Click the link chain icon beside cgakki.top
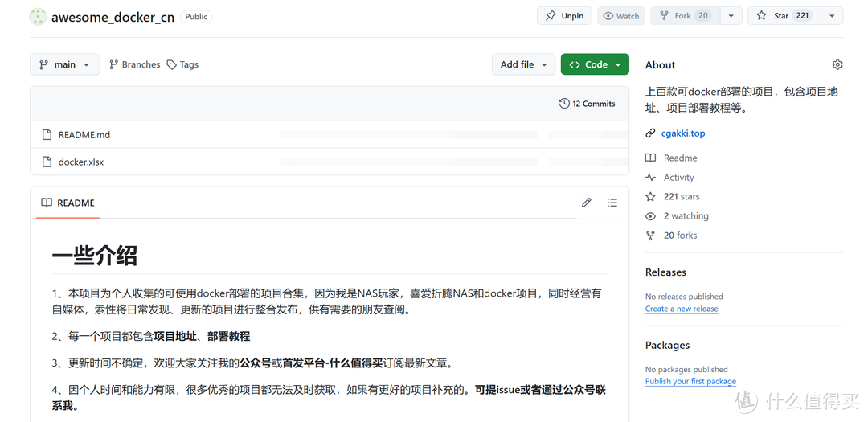Screen dimensions: 868x422 click(x=650, y=133)
